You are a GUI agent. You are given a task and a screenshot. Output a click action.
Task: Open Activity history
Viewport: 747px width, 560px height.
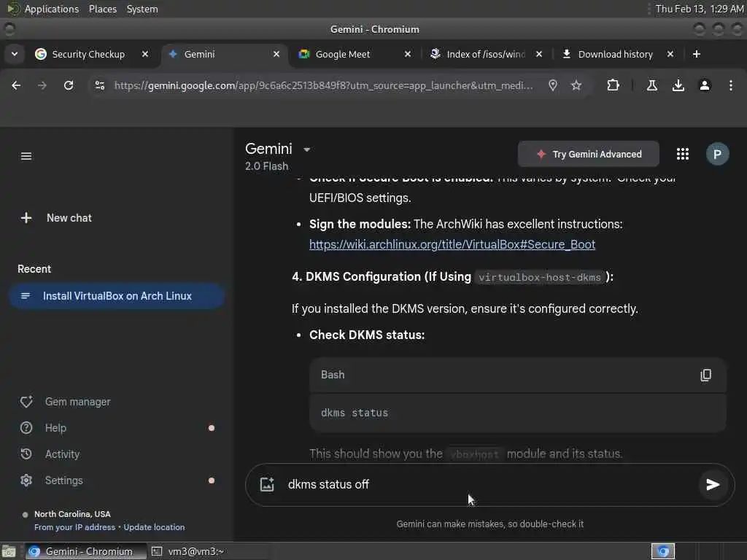click(50, 454)
